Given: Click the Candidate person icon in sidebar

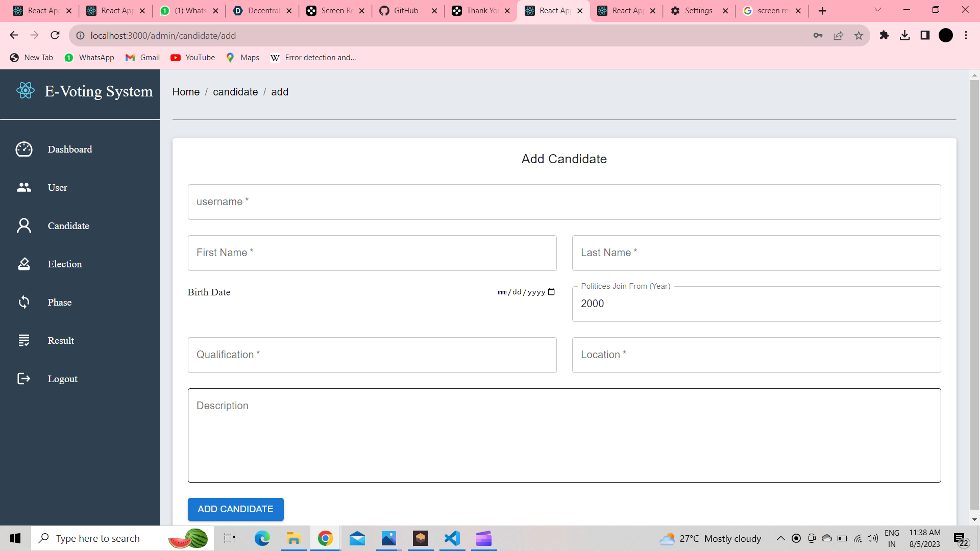Looking at the screenshot, I should pos(24,226).
